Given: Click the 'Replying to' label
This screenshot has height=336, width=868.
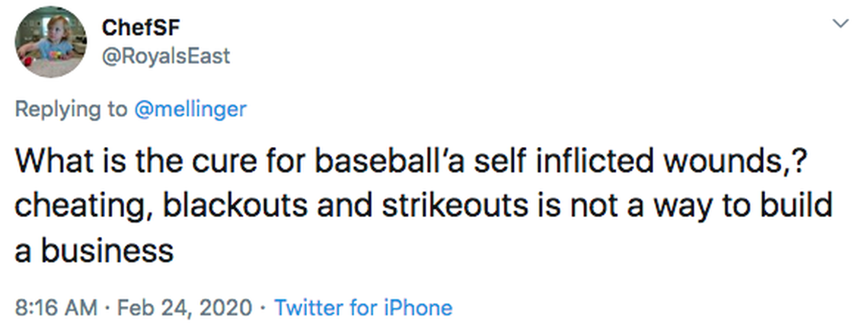Looking at the screenshot, I should tap(72, 109).
